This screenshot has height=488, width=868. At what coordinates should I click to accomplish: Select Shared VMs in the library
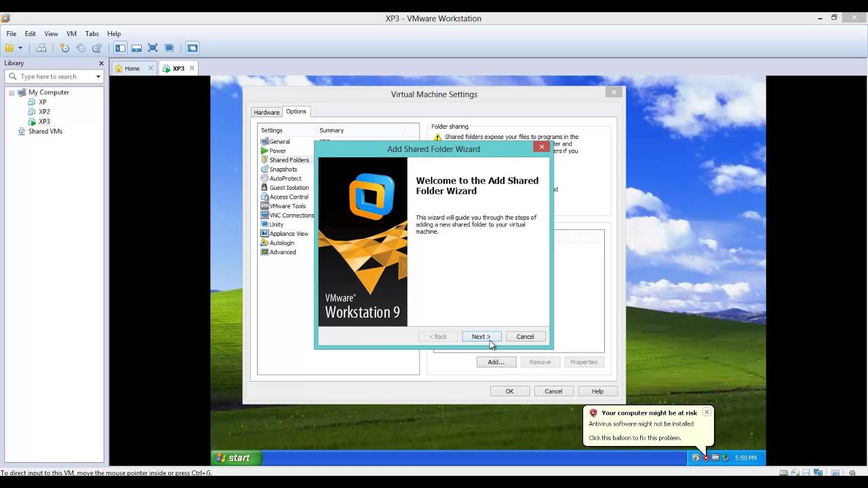45,131
